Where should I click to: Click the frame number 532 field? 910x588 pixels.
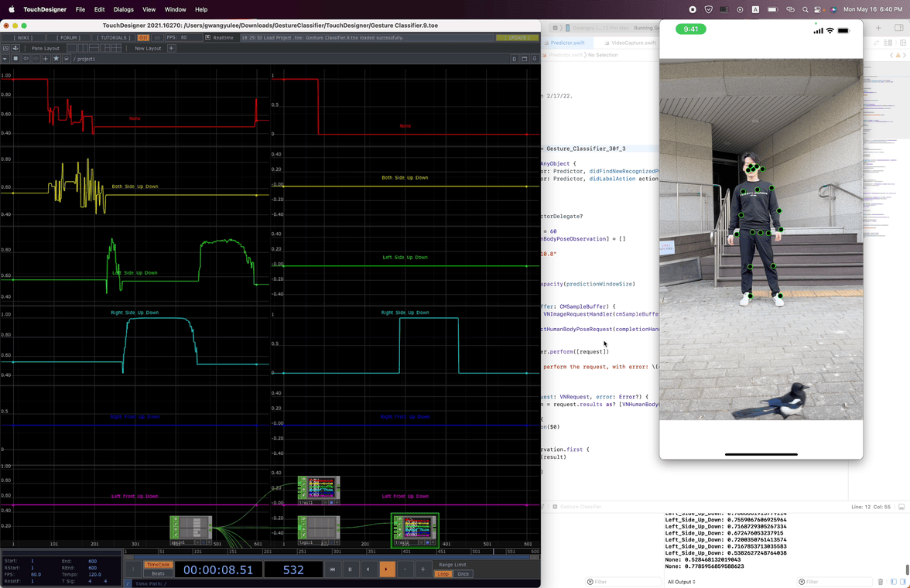coord(293,569)
